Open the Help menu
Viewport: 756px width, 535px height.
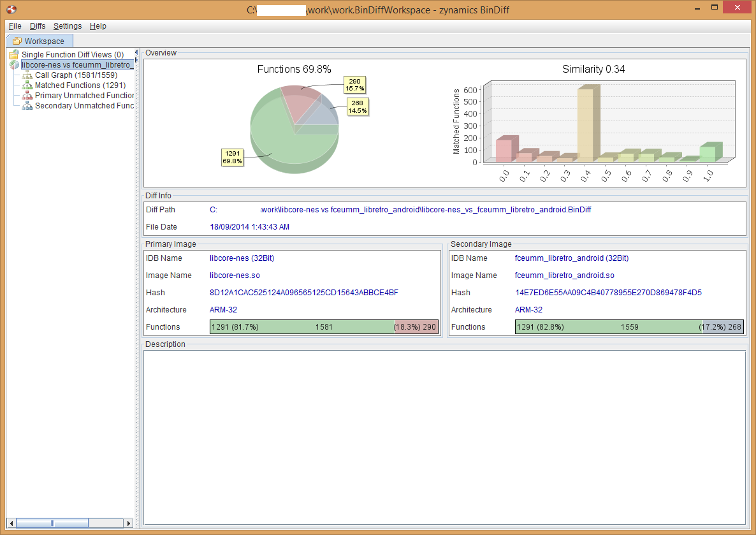[x=98, y=26]
